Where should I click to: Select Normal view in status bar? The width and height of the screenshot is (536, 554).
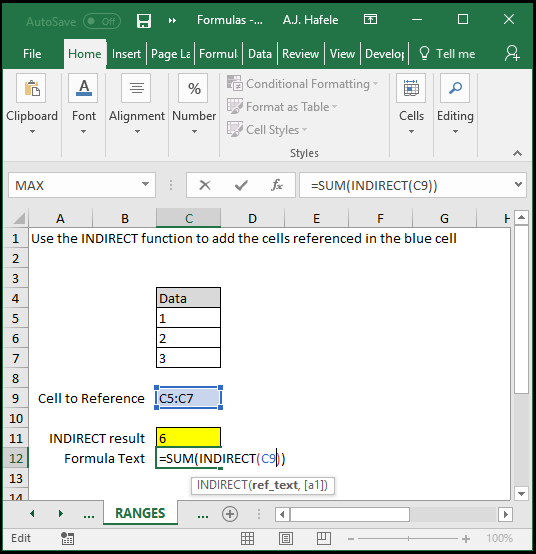coord(247,538)
